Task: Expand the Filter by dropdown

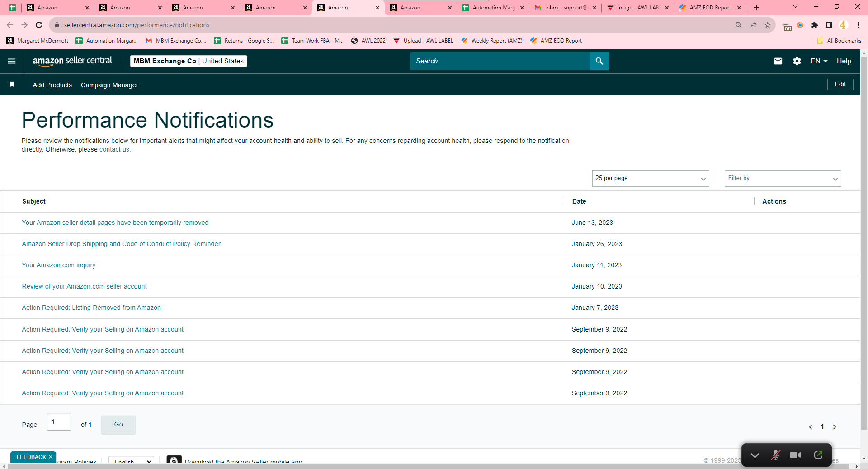Action: point(783,178)
